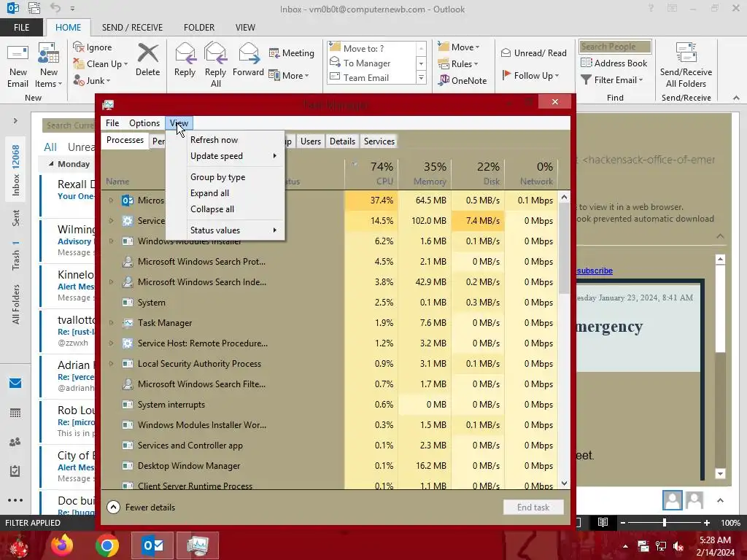Open the SEND / RECEIVE ribbon tab
The height and width of the screenshot is (560, 747).
tap(132, 28)
